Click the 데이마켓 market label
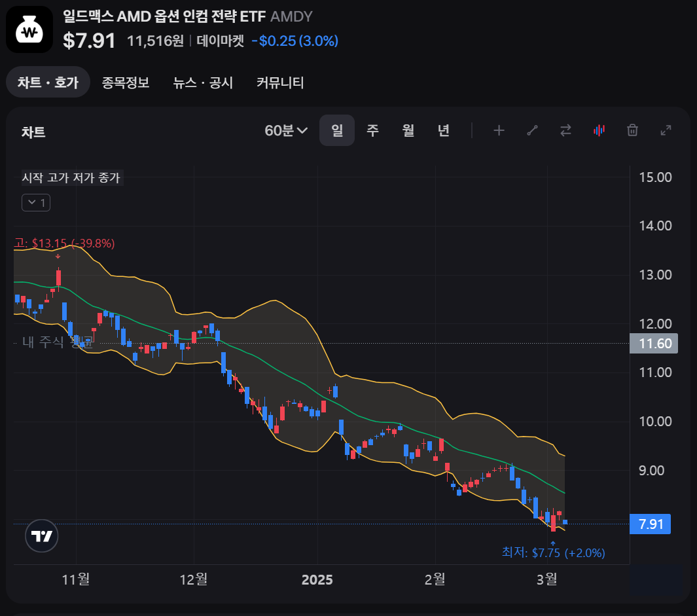This screenshot has width=697, height=616. (221, 41)
